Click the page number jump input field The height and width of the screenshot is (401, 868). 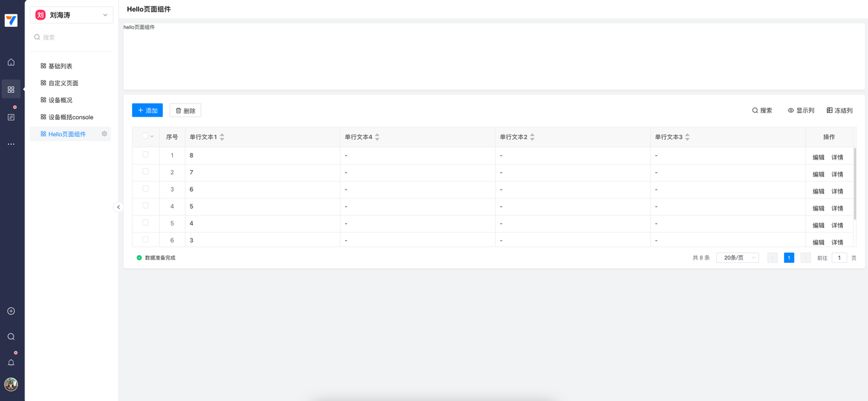(x=839, y=258)
